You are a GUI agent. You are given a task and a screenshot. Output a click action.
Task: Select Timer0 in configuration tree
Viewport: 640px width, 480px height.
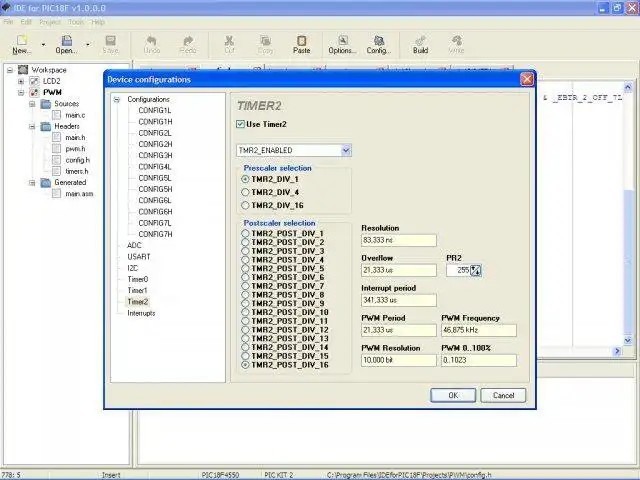tap(138, 279)
